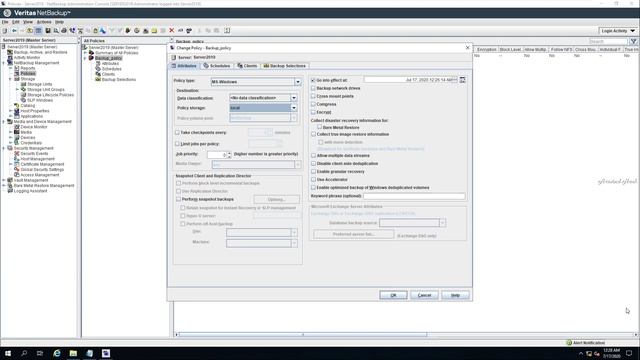Open Logging Assistant in tree

(30, 191)
